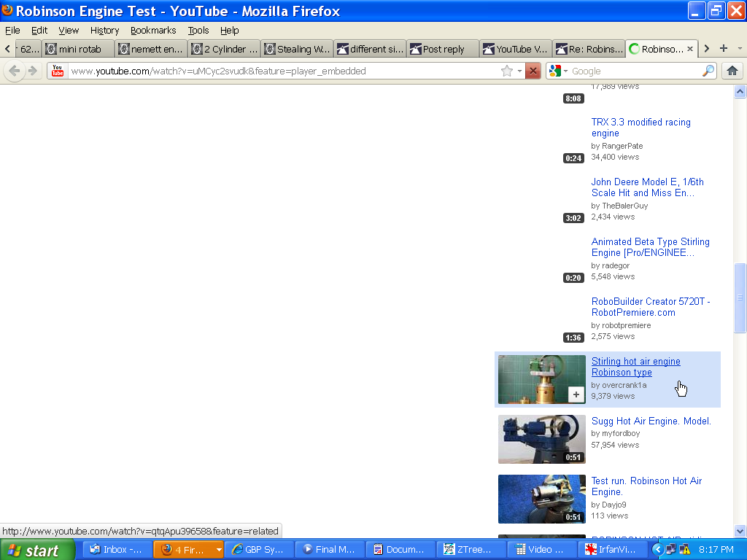
Task: Open address bar history dropdown arrow
Action: tap(519, 71)
